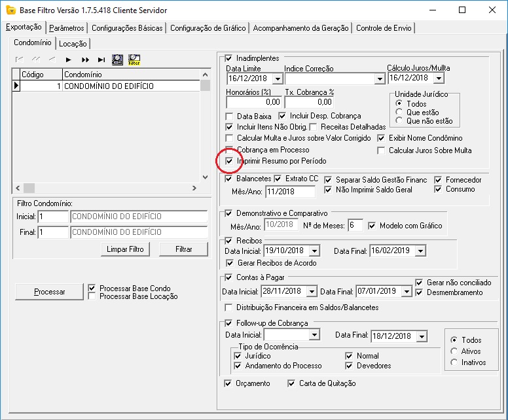
Task: Toggle the Imprimir Resumo por Período checkbox
Action: [229, 161]
